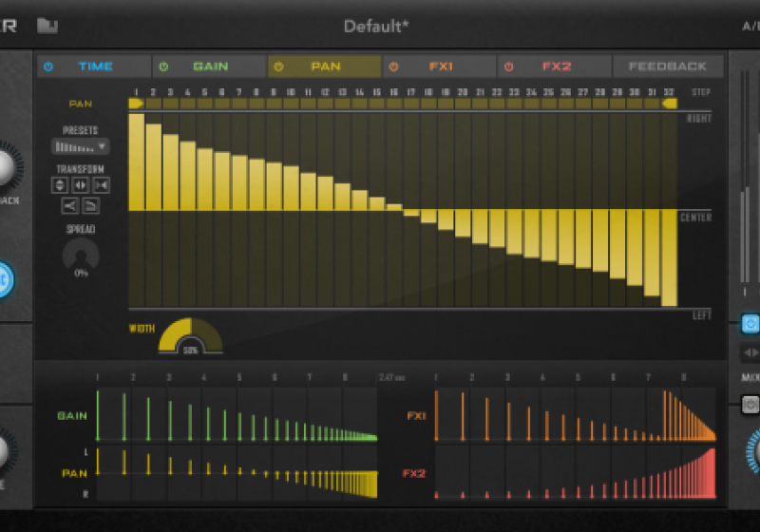Viewport: 760px width, 532px height.
Task: Click the blue sync button at left edge
Action: tap(3, 280)
